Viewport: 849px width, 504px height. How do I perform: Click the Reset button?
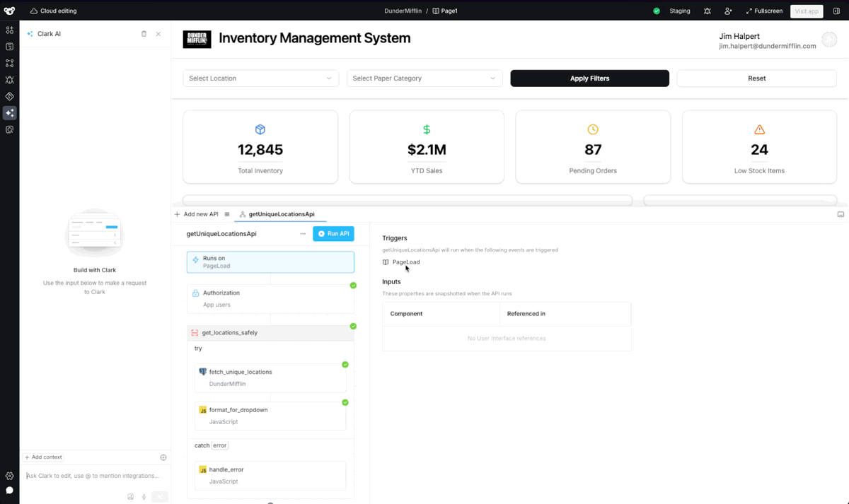(756, 78)
